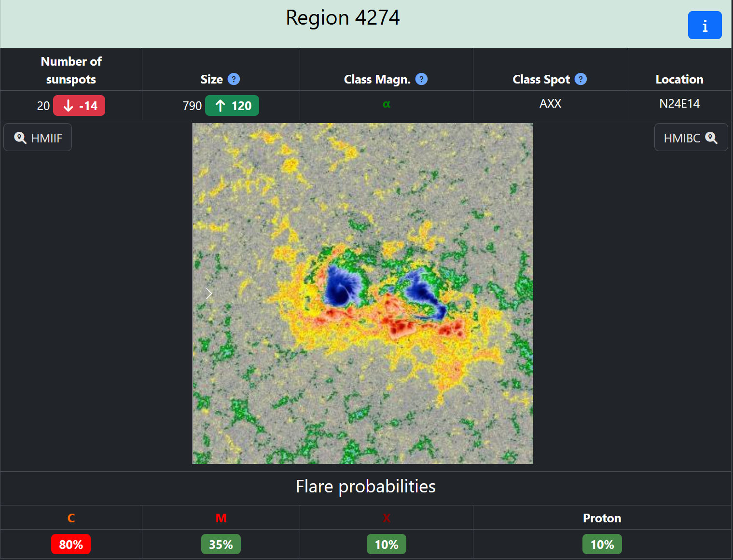Open the Class Spot help tooltip icon

click(x=581, y=79)
